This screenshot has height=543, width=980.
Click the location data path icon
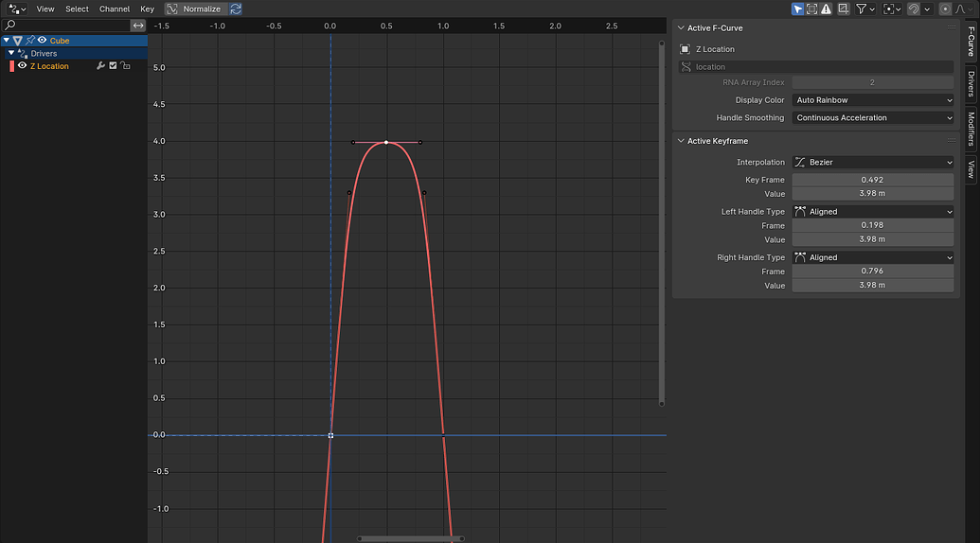[x=686, y=67]
